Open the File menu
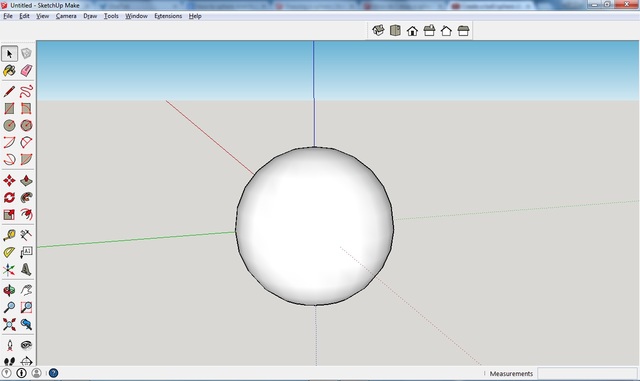 [8, 16]
